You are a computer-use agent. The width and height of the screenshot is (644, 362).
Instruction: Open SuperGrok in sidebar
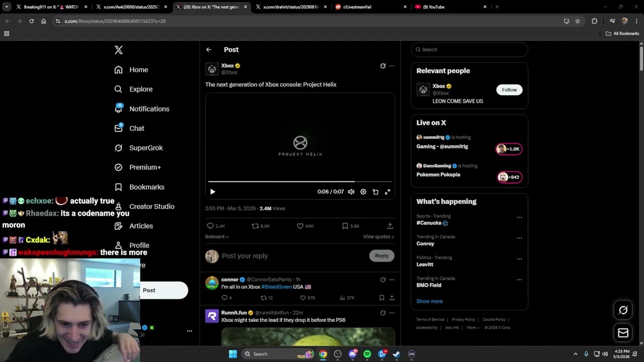click(x=138, y=148)
